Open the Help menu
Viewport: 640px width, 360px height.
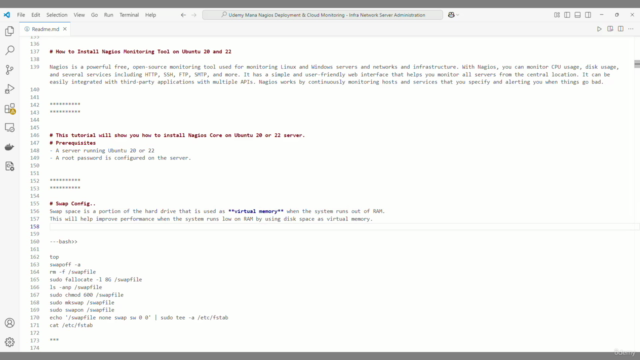tap(151, 15)
